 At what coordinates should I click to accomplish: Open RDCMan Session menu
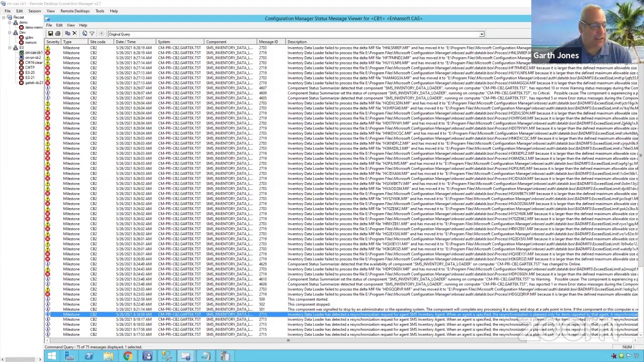tap(35, 11)
